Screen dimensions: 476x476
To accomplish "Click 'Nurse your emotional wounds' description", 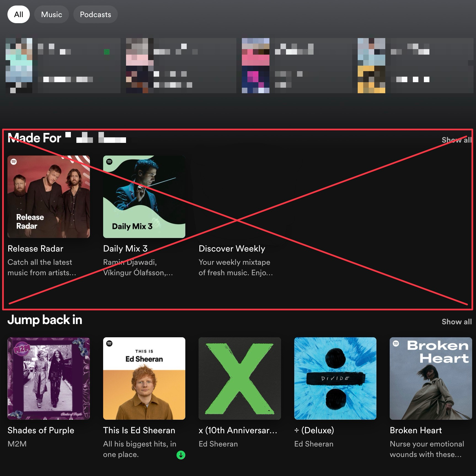I will tap(427, 449).
